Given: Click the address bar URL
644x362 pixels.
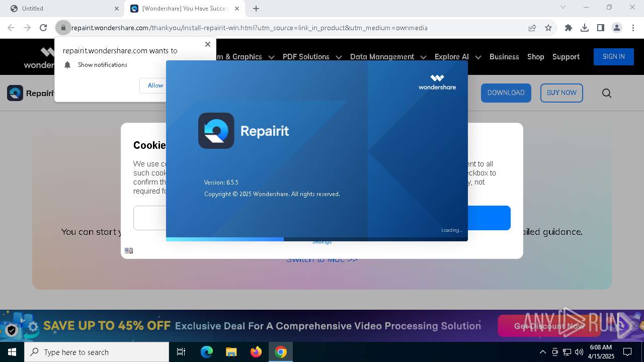Looking at the screenshot, I should tap(250, 28).
